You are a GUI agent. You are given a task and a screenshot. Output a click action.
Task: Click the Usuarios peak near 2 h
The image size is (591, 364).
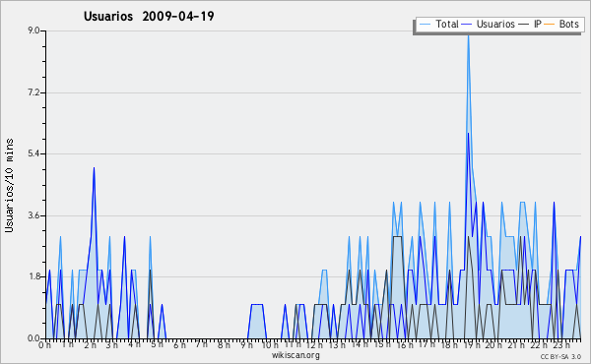pyautogui.click(x=94, y=168)
